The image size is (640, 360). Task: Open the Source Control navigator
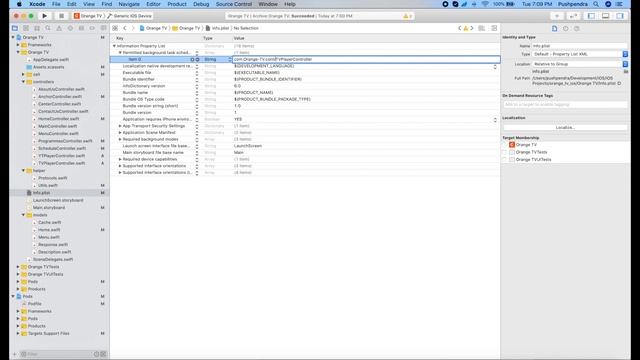[x=26, y=28]
